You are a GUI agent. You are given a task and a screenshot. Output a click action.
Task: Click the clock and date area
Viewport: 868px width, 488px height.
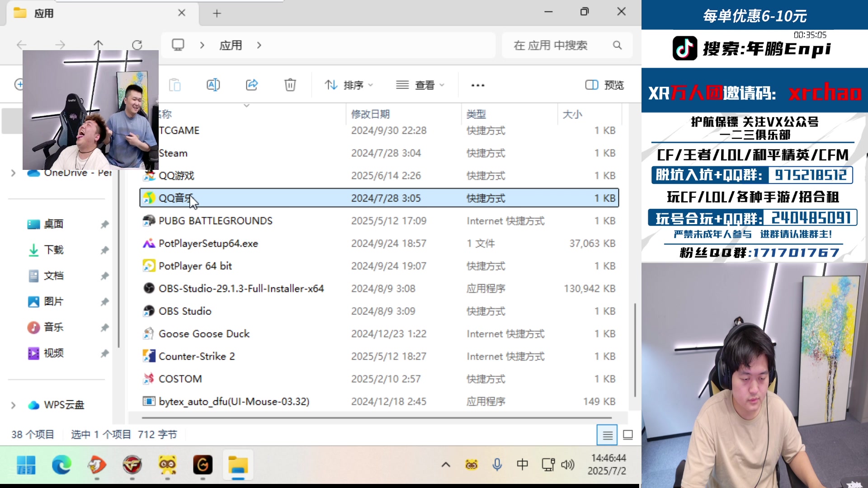tap(607, 465)
